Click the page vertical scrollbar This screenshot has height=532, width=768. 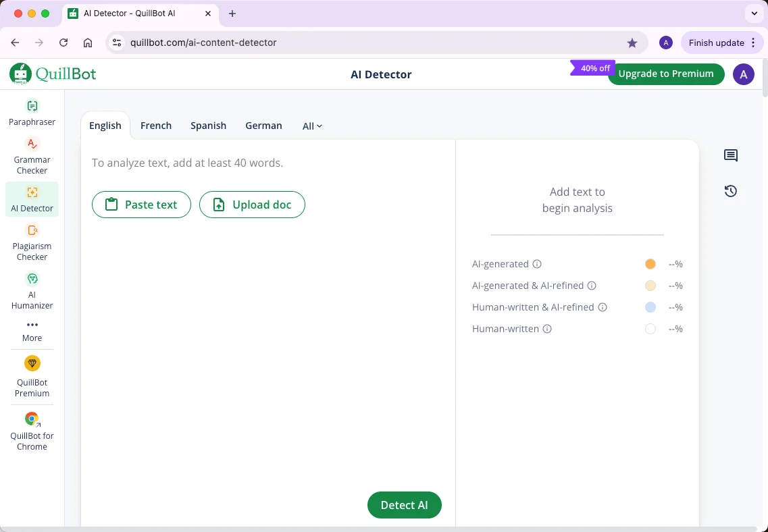(765, 78)
